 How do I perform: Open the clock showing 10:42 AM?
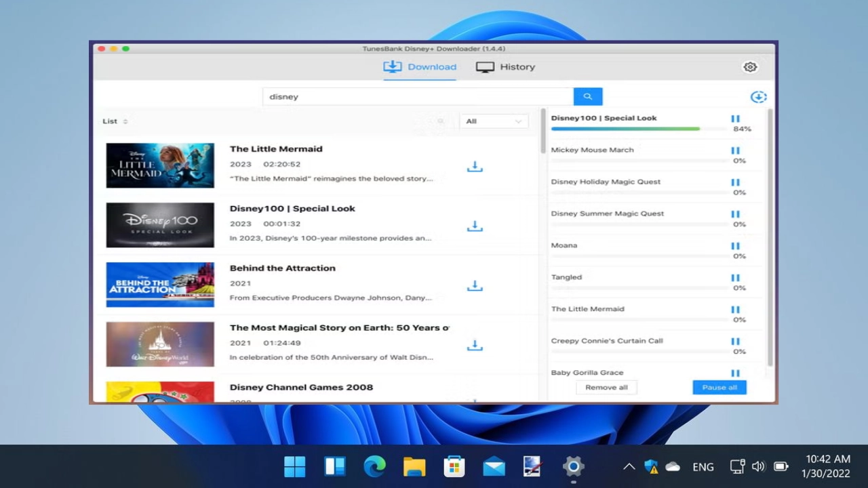tap(827, 466)
